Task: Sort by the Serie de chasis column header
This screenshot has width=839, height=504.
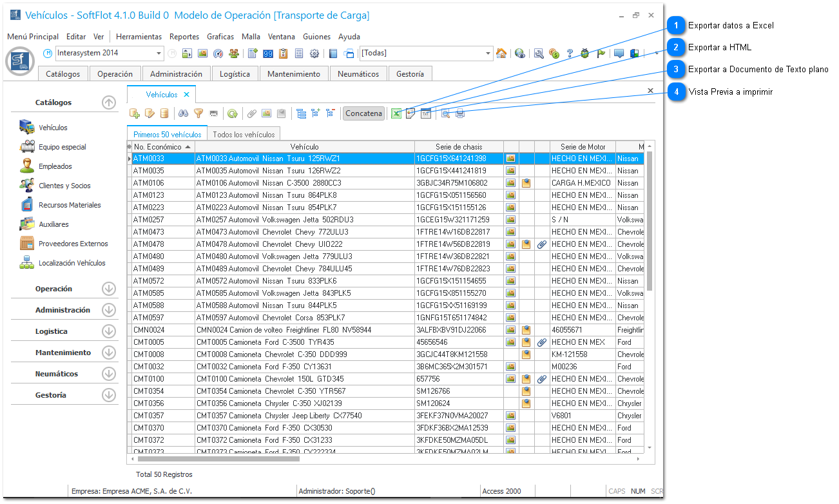Action: point(458,147)
